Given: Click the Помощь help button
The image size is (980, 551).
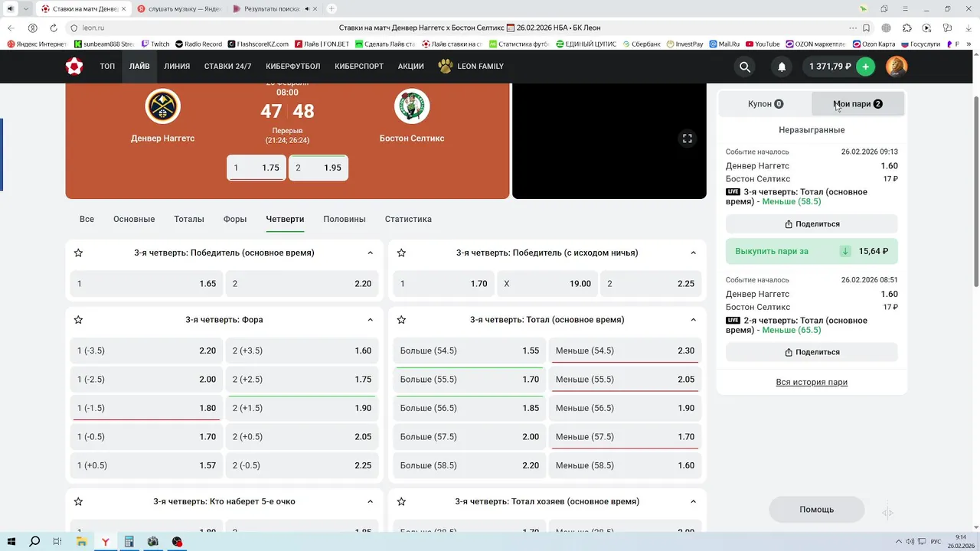Looking at the screenshot, I should pyautogui.click(x=817, y=510).
